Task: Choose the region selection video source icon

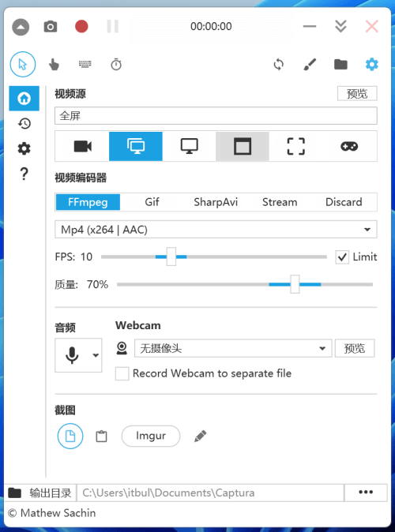Action: coord(295,146)
